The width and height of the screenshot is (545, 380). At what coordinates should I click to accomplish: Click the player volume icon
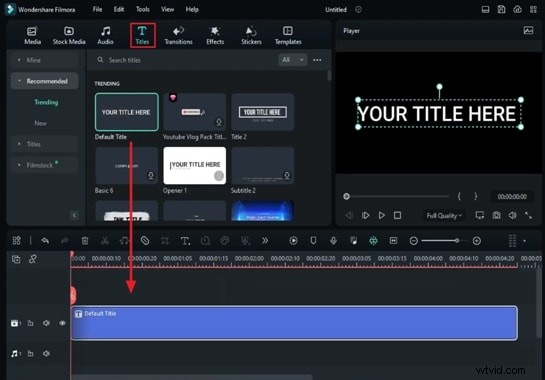coord(512,216)
